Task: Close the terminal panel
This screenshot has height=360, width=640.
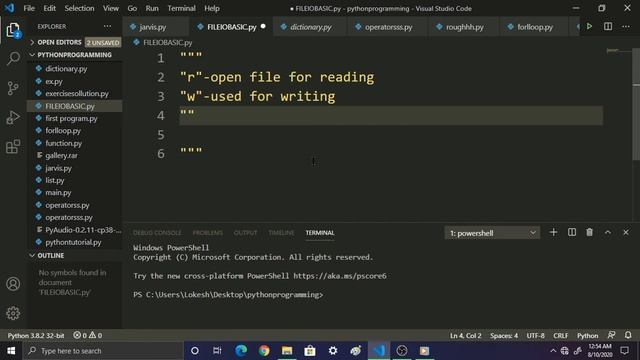Action: [626, 232]
